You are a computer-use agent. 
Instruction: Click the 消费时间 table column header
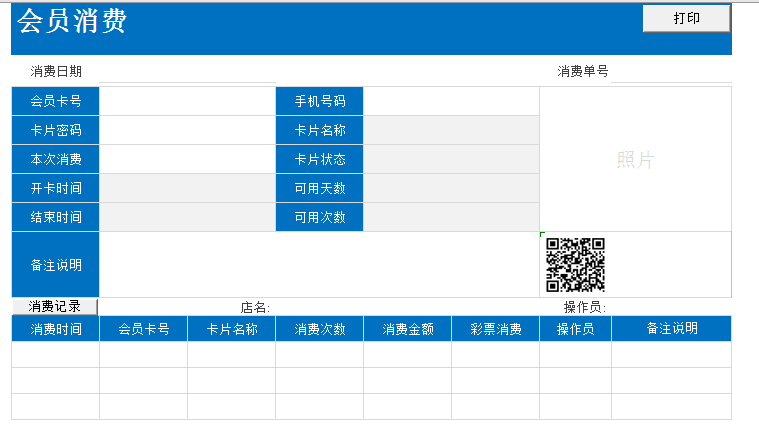tap(56, 329)
